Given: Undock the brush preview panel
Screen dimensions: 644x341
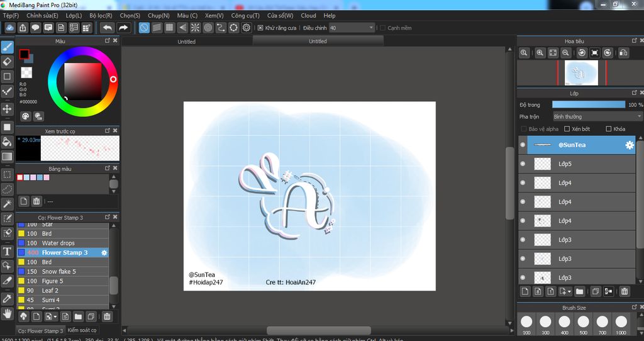Looking at the screenshot, I should click(x=107, y=131).
